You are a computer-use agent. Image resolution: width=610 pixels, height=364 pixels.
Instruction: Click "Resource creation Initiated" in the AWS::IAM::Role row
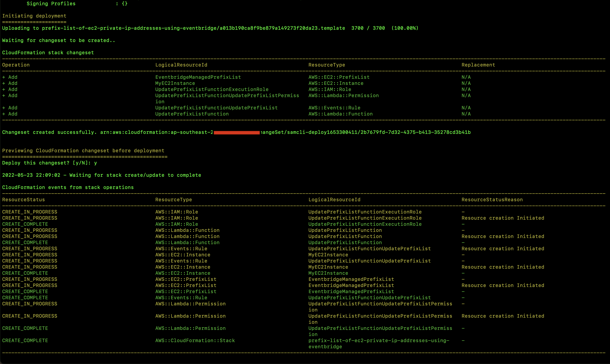(503, 218)
